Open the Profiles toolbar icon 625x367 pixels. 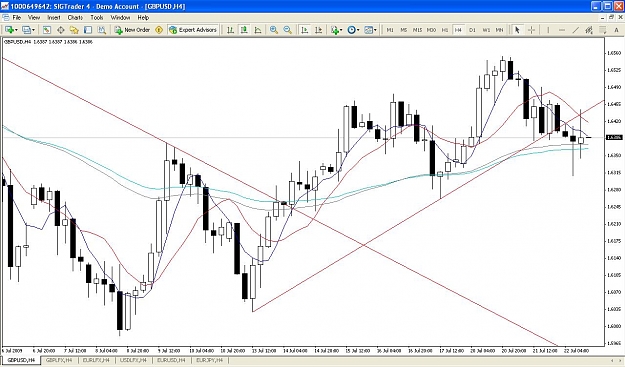tap(26, 30)
